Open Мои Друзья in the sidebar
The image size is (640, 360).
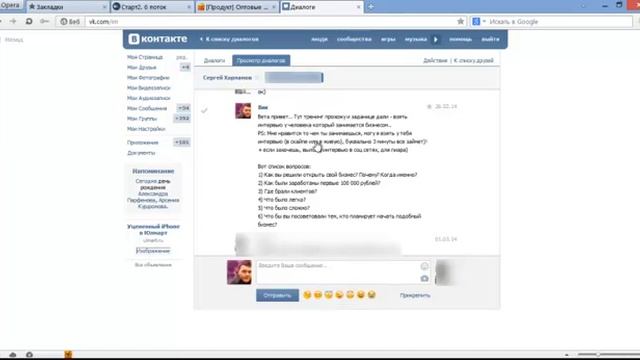142,67
